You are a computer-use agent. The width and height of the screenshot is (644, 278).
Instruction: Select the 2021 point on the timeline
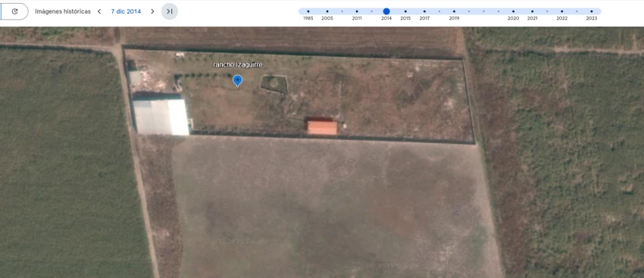(533, 11)
